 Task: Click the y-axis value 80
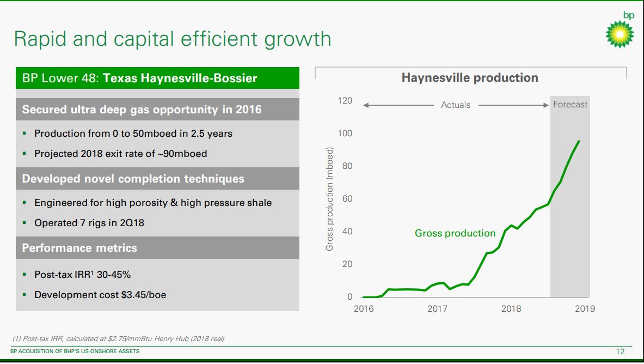347,166
